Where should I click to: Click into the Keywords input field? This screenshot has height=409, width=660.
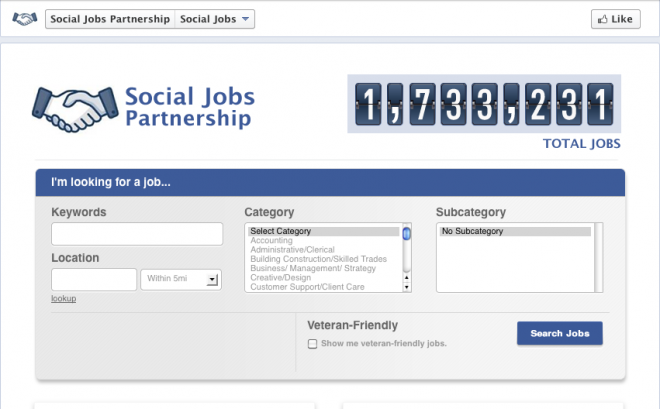pos(137,234)
